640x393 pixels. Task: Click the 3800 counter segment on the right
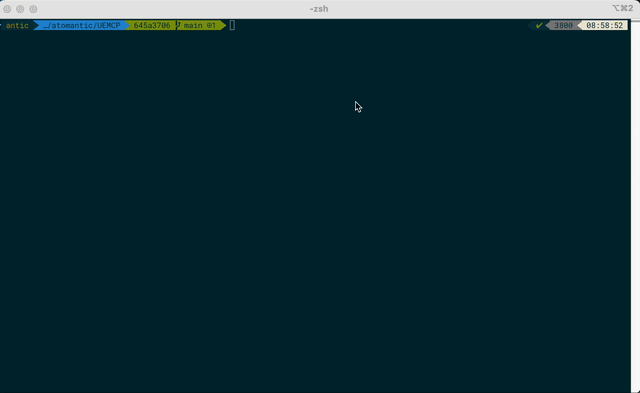click(x=563, y=25)
